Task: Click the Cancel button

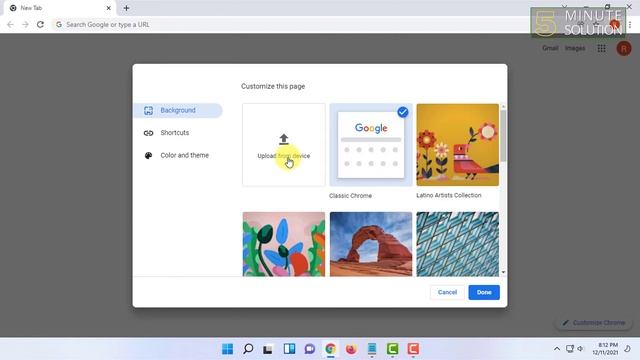Action: click(447, 292)
